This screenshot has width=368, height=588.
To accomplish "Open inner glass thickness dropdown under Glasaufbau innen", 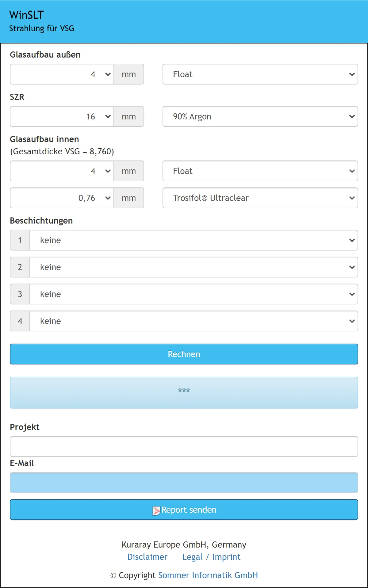I will click(x=62, y=171).
